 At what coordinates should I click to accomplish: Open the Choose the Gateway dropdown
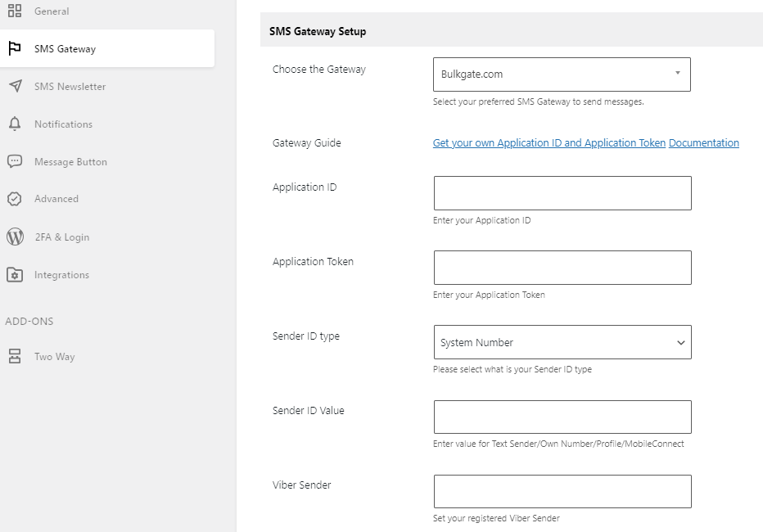point(562,74)
